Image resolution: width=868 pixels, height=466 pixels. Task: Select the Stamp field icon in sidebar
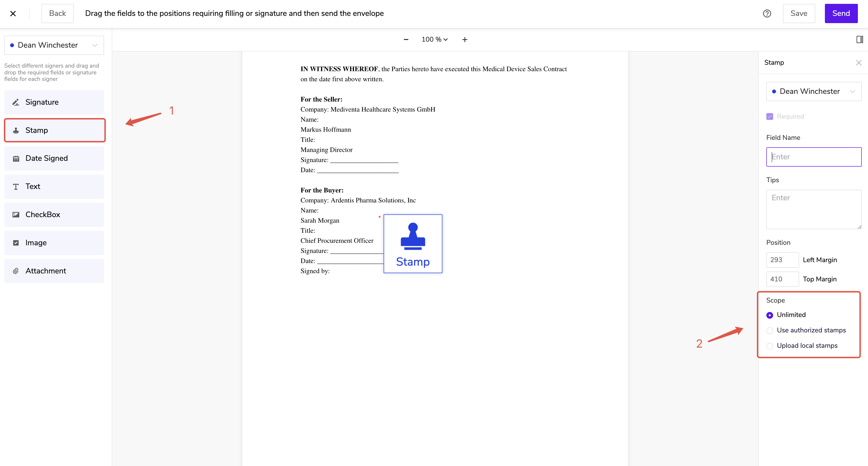point(16,130)
